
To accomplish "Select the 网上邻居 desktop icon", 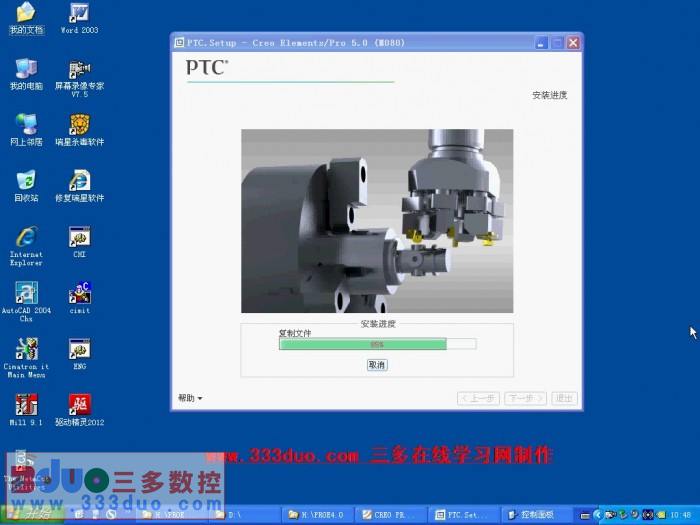I will [26, 129].
